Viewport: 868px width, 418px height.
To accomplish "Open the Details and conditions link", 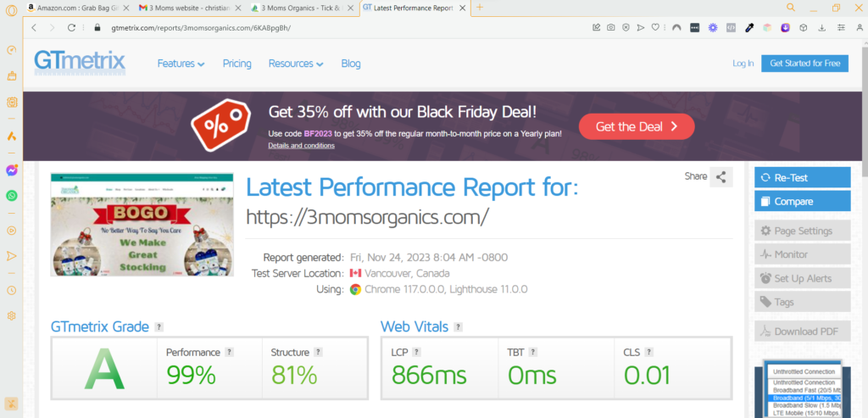I will coord(301,146).
